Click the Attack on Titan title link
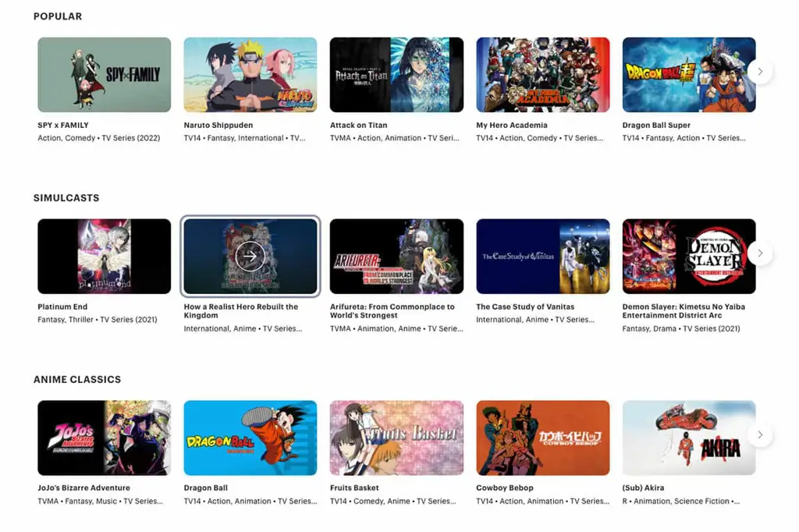 [x=358, y=125]
